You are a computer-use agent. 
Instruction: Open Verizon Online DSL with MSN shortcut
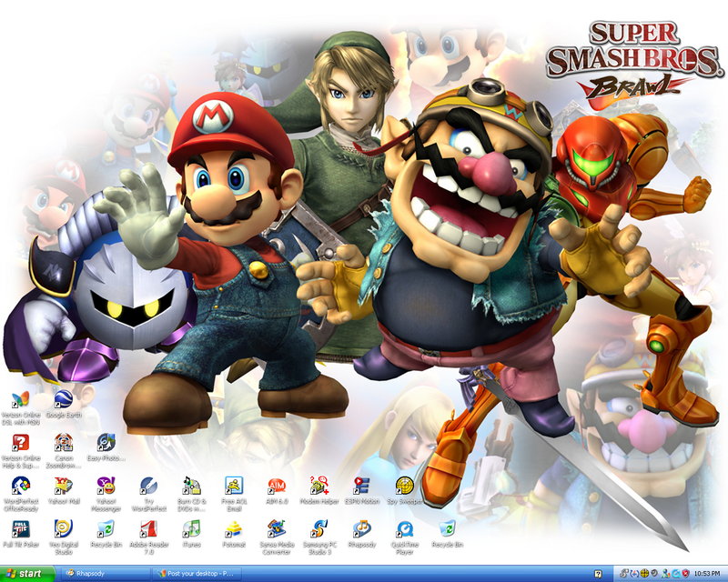[21, 408]
